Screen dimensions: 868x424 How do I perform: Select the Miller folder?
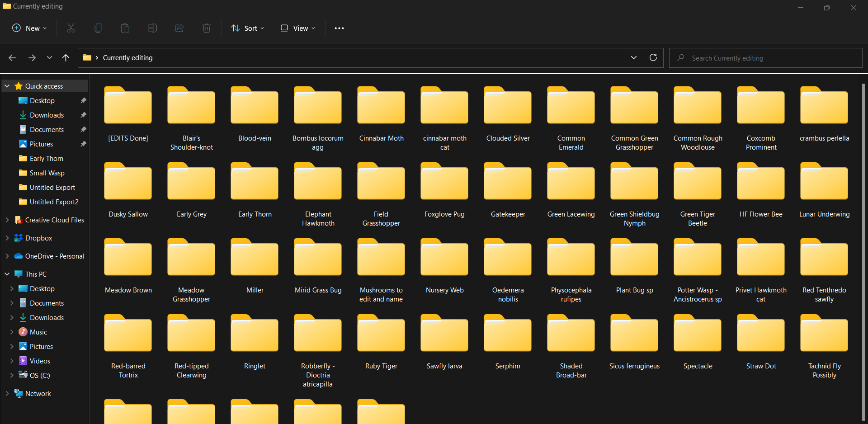[x=255, y=265]
